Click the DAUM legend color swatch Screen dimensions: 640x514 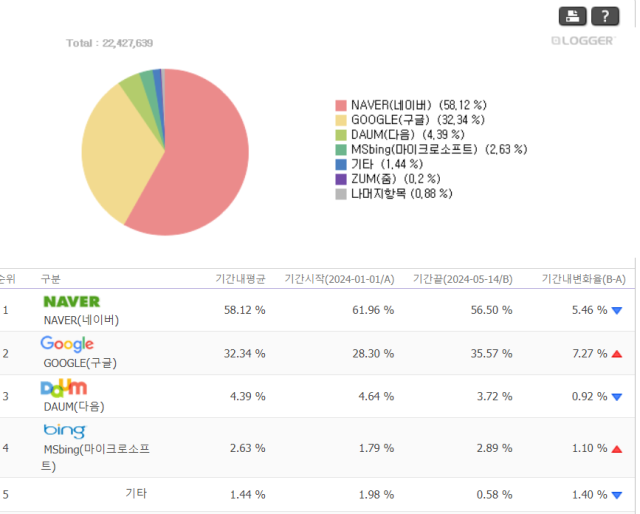341,135
